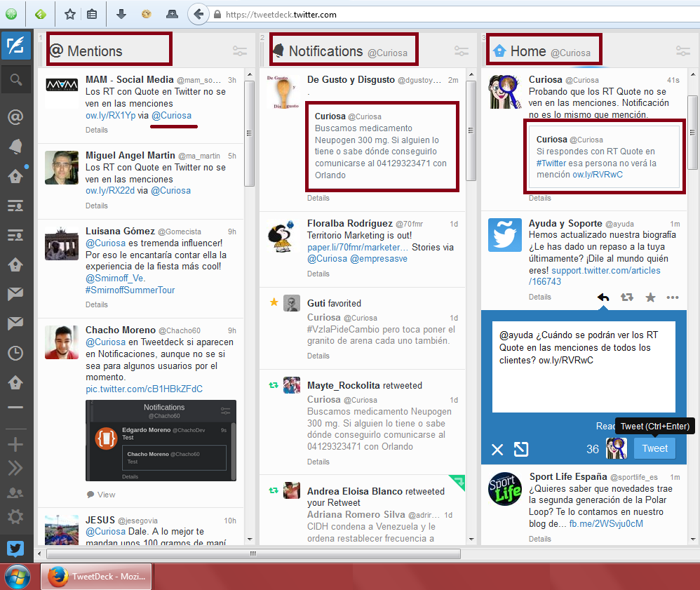The width and height of the screenshot is (700, 590).
Task: Click the horizontal column scrollbar thumb
Action: 253,554
